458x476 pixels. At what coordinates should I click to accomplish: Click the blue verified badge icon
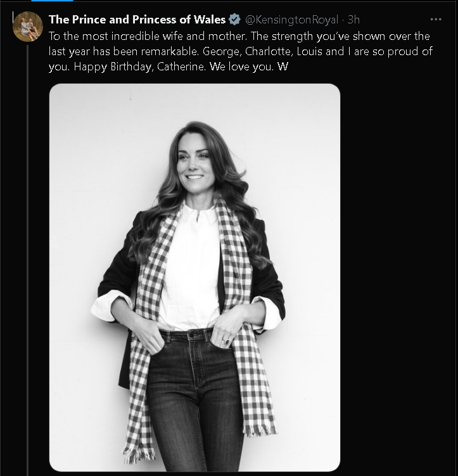[234, 20]
